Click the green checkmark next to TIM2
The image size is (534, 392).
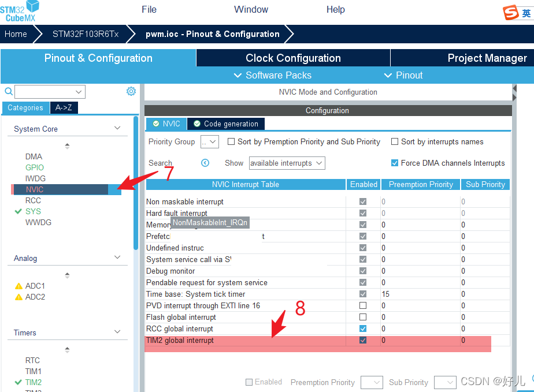[18, 382]
